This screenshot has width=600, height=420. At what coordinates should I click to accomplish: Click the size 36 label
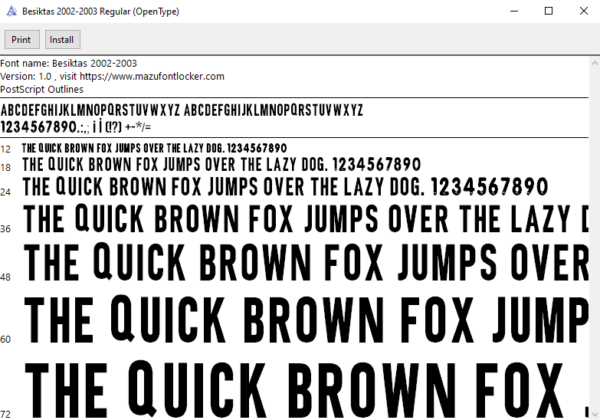pyautogui.click(x=5, y=229)
